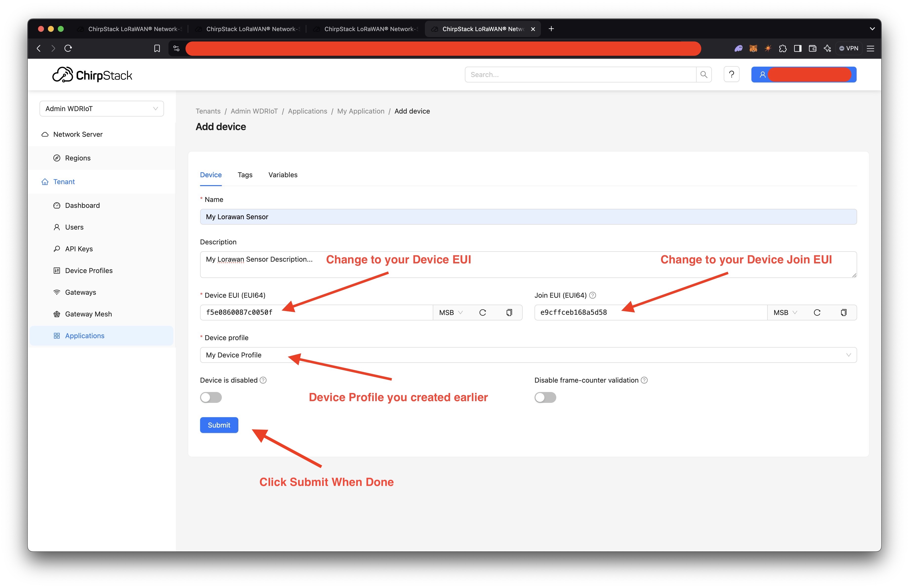
Task: Switch to the second ChirpStack browser tab
Action: 247,29
